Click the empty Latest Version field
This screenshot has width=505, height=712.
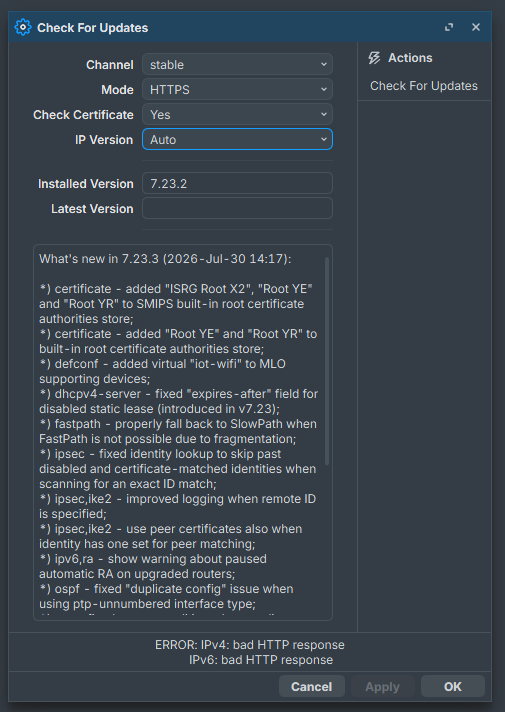[x=238, y=208]
